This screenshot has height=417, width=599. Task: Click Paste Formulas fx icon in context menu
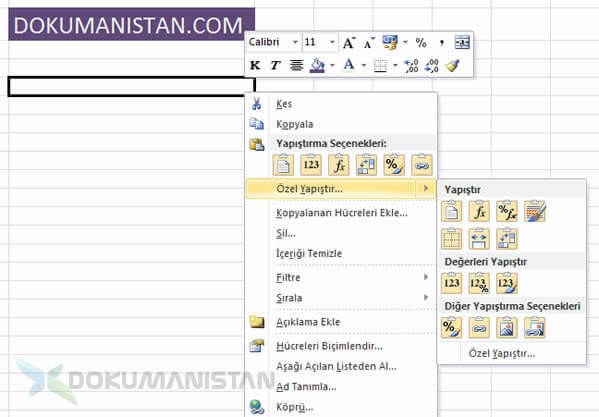click(338, 165)
